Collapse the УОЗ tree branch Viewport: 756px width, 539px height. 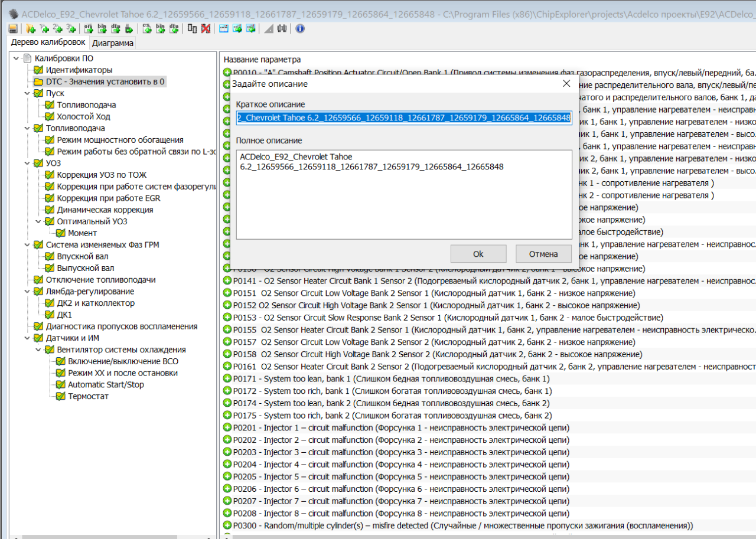tap(28, 164)
